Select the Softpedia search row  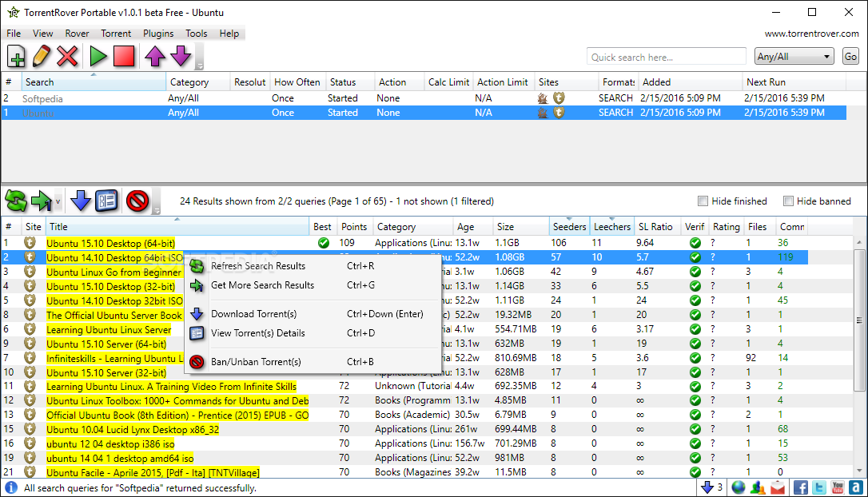point(424,98)
